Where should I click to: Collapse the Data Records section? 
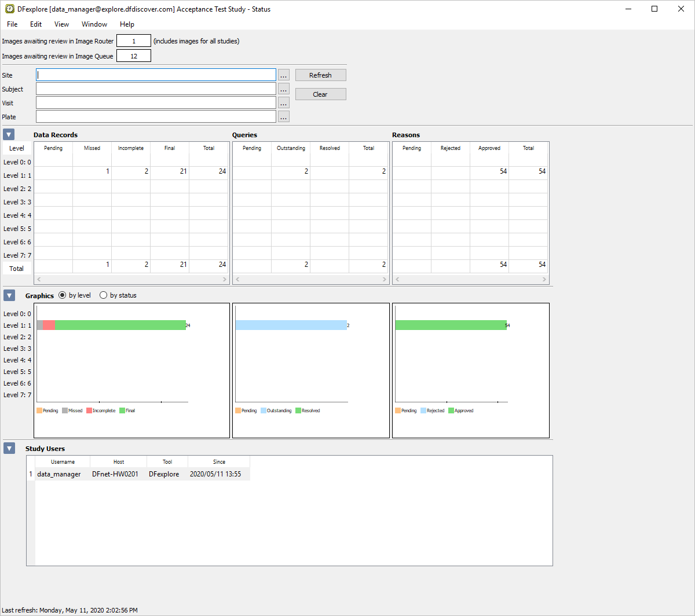(x=9, y=135)
